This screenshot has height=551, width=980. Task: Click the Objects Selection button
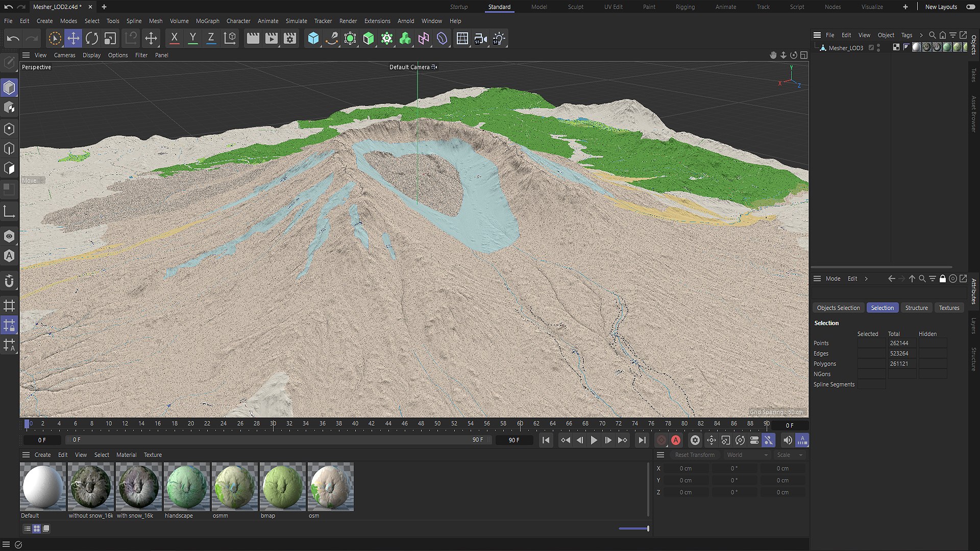coord(838,308)
